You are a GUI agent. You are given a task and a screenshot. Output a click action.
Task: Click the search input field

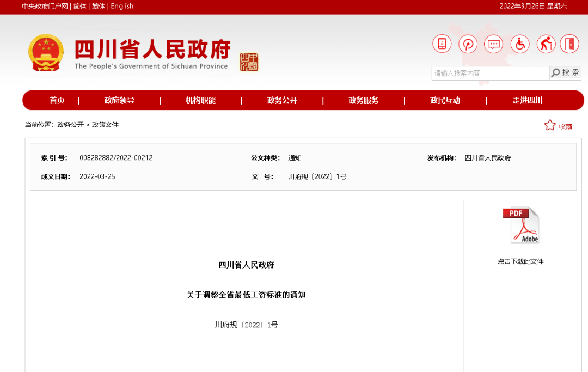point(490,72)
